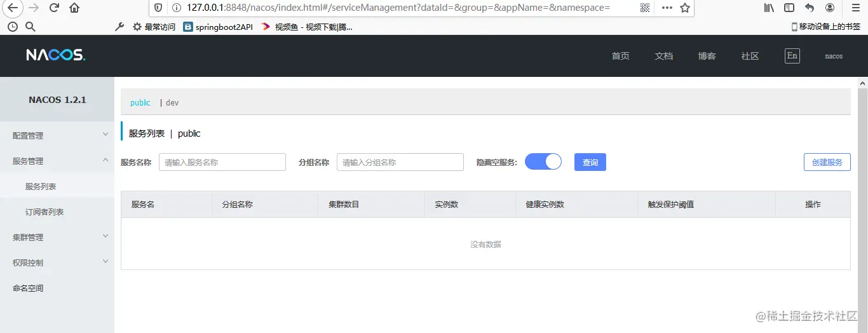This screenshot has height=333, width=868.
Task: Click the 创建服务 button
Action: [827, 162]
